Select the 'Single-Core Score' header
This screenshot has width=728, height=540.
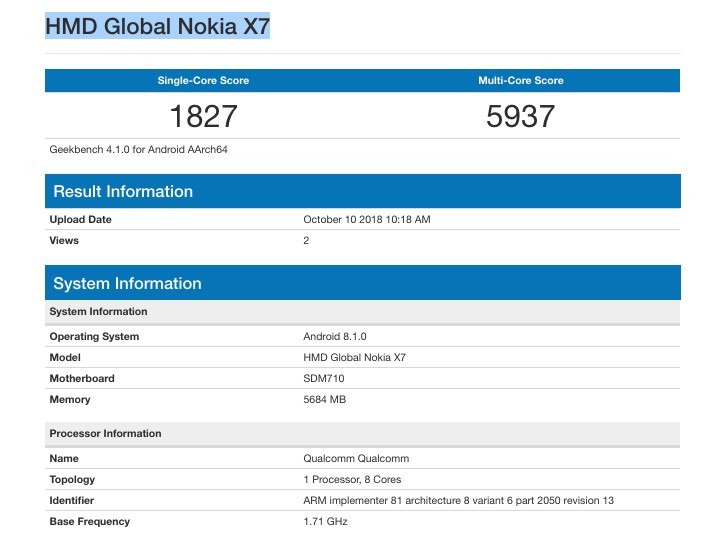[203, 80]
